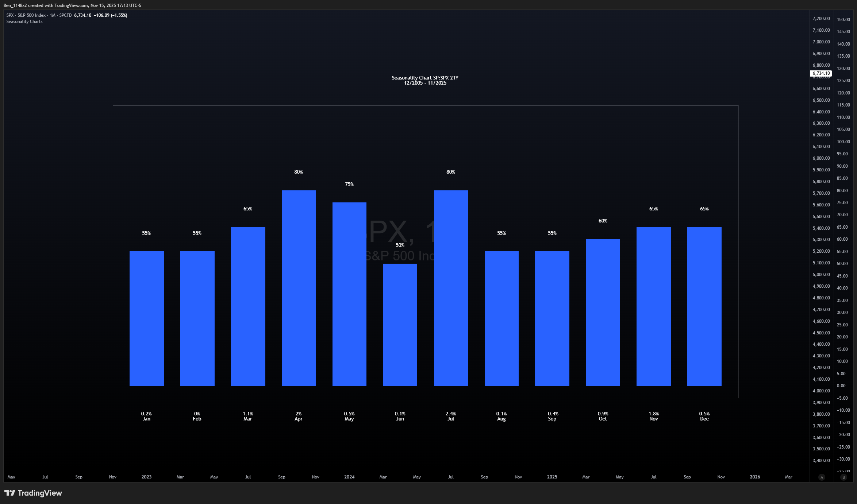Click the tradingview.com attribution text at top
Screen dimensions: 857x504
(71, 5)
